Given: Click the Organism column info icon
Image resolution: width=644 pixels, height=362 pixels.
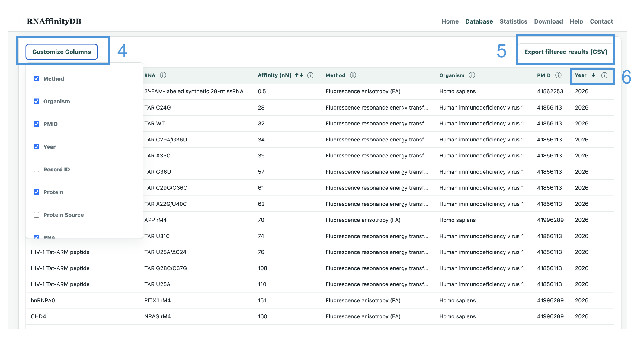Looking at the screenshot, I should click(x=472, y=75).
